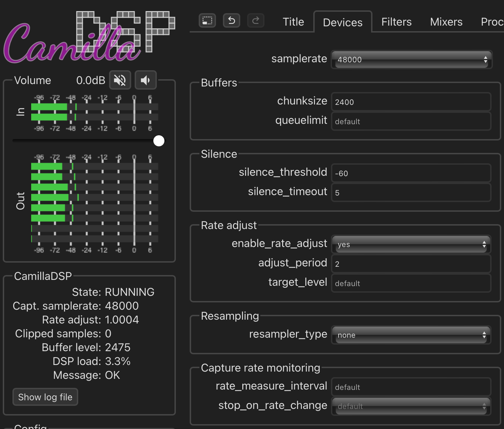
Task: Open the partially visible Proc tab
Action: pos(492,22)
